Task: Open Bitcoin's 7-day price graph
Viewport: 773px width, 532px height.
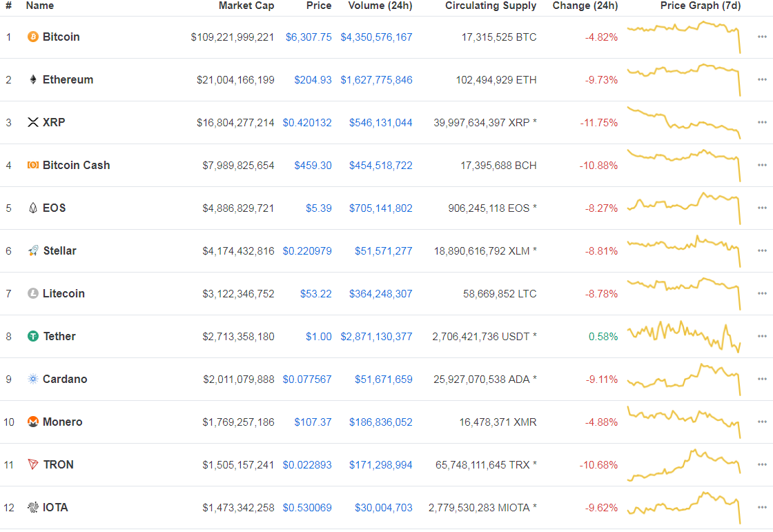Action: [x=684, y=37]
